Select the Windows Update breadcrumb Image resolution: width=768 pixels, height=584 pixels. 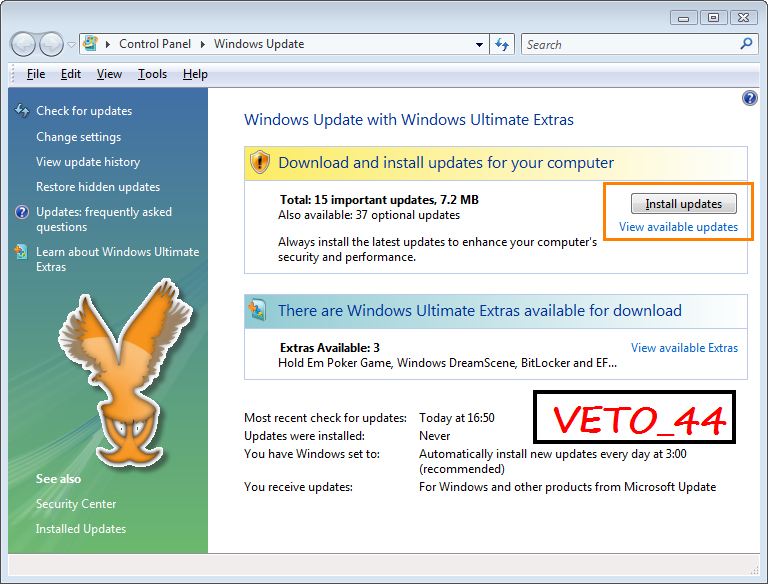(259, 44)
